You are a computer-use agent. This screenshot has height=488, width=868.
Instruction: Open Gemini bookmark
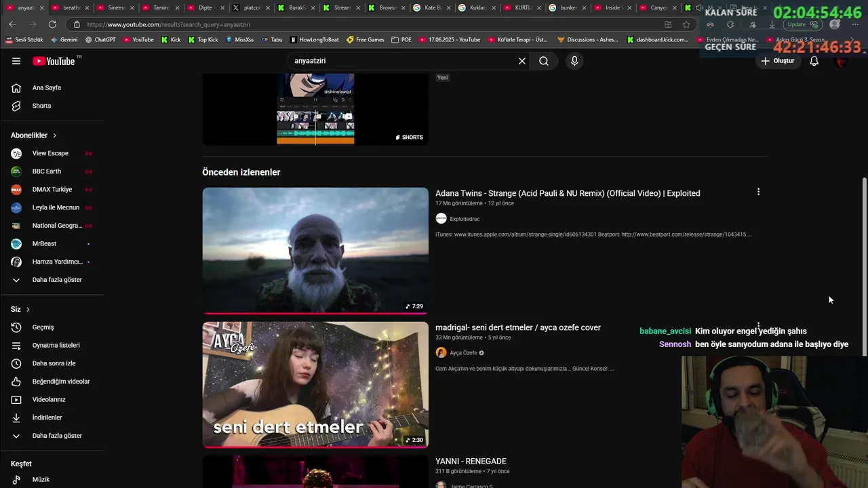pos(64,40)
